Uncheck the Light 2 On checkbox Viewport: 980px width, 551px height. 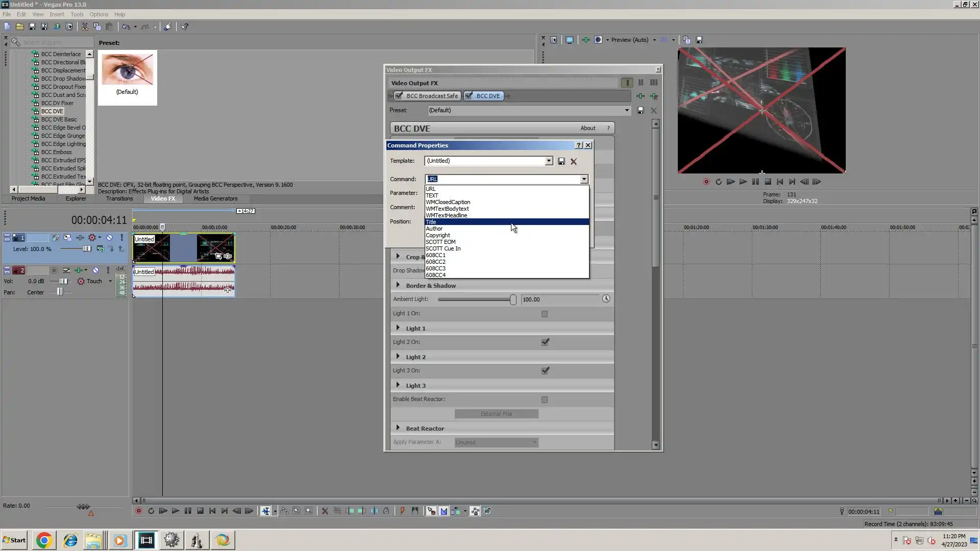click(x=545, y=342)
